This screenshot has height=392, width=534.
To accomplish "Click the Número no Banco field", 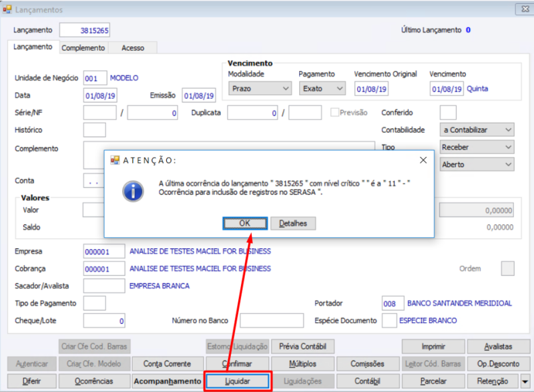I will [272, 321].
